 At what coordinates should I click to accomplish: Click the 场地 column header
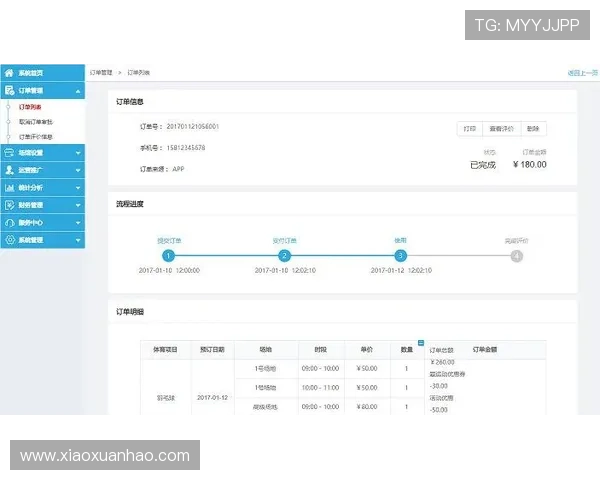pyautogui.click(x=266, y=349)
